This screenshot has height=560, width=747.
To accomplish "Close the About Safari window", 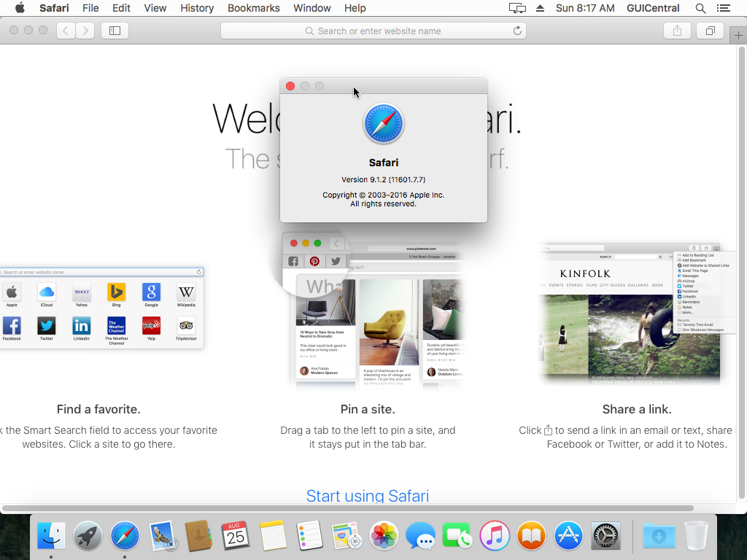I will pyautogui.click(x=290, y=86).
